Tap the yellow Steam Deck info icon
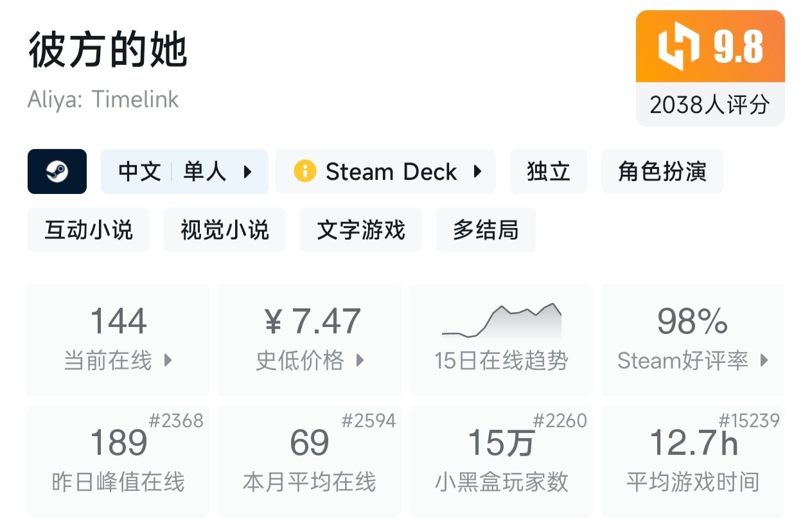The width and height of the screenshot is (812, 523). (304, 172)
